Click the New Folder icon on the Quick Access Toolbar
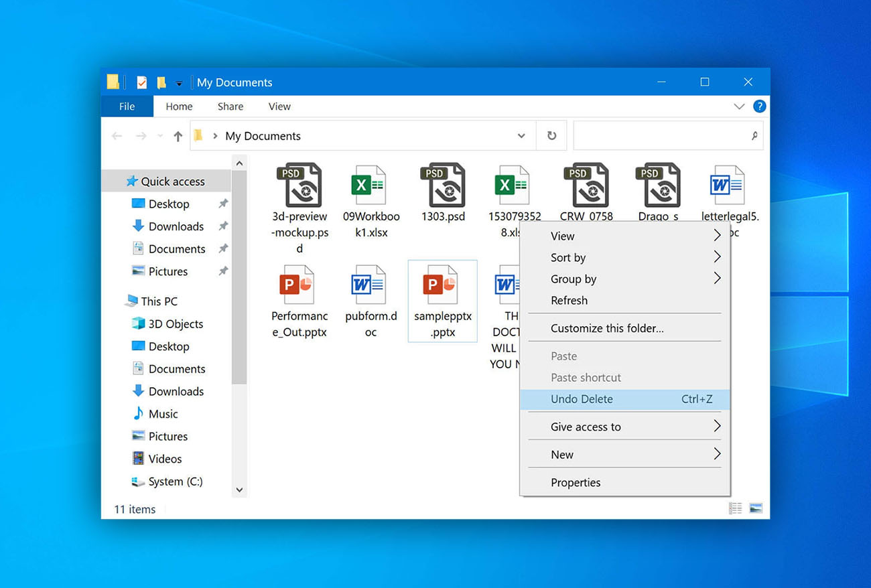This screenshot has height=588, width=871. coord(161,82)
